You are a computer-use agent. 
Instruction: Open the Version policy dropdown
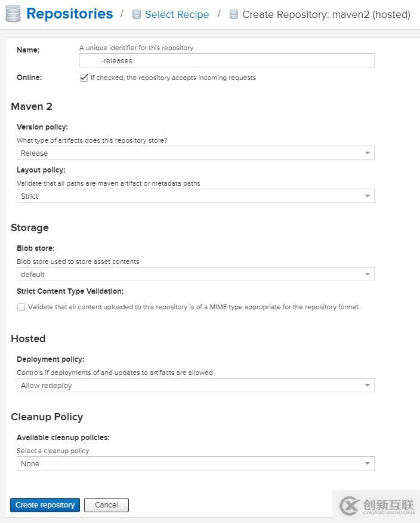(x=367, y=153)
